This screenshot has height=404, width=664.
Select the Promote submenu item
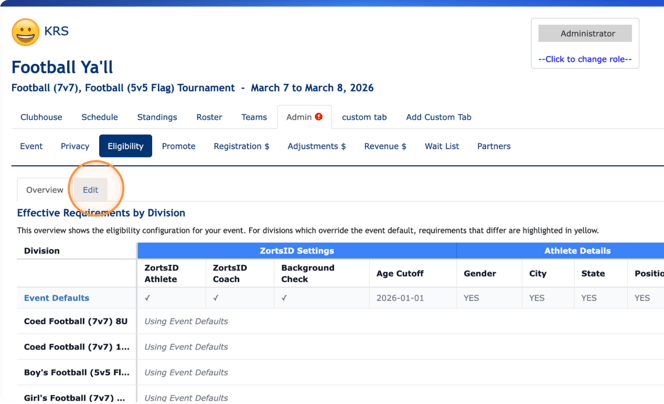click(x=178, y=146)
